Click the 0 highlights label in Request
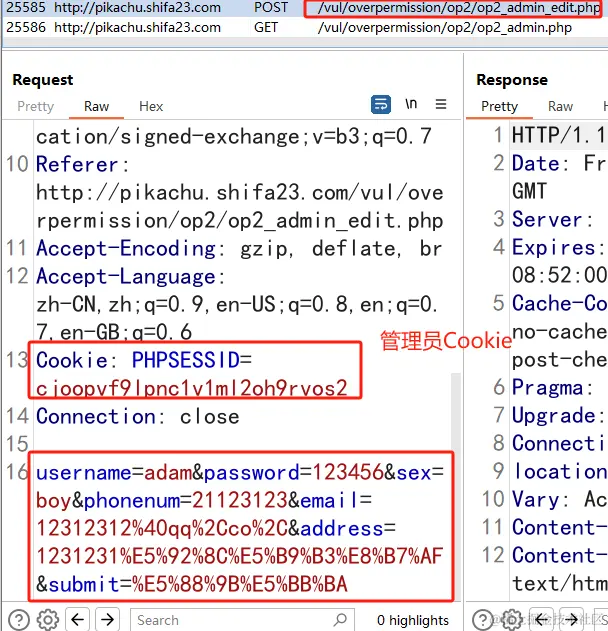The height and width of the screenshot is (631, 608). [x=413, y=620]
